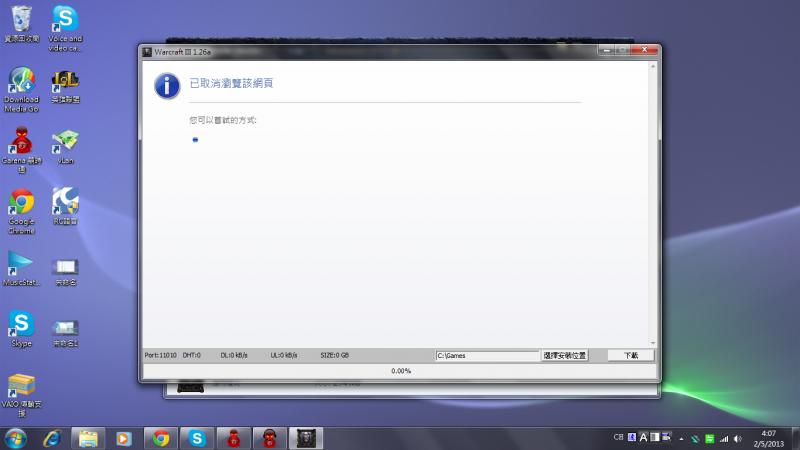This screenshot has width=800, height=450.
Task: Click the 'SIZE:0 GB' status text
Action: [x=335, y=355]
